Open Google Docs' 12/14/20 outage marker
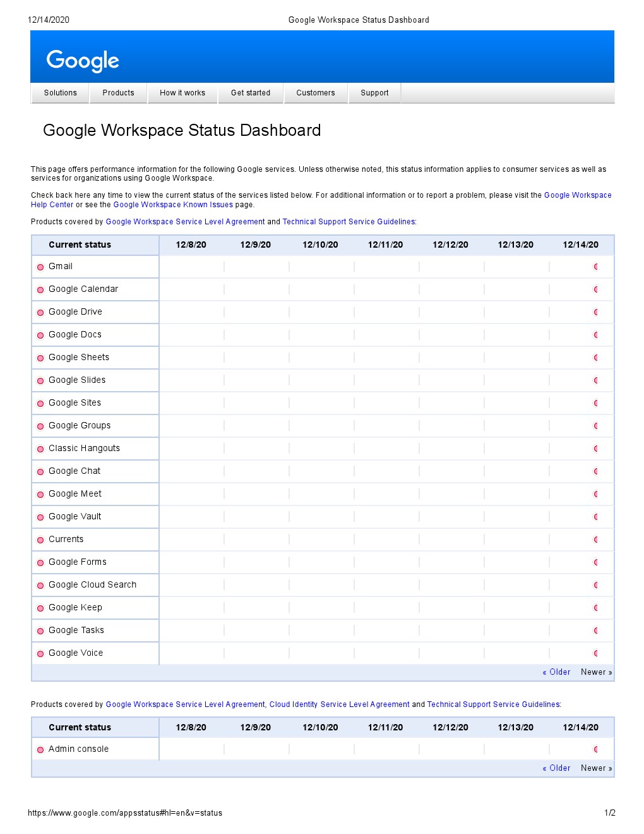Screen dimensions: 644x834 tap(596, 335)
